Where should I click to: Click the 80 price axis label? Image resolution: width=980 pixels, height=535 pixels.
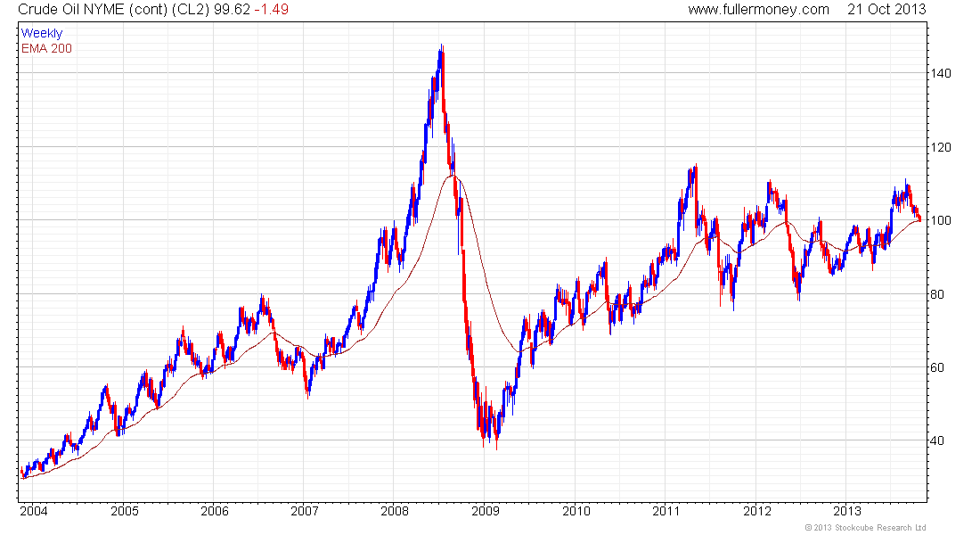pos(937,294)
